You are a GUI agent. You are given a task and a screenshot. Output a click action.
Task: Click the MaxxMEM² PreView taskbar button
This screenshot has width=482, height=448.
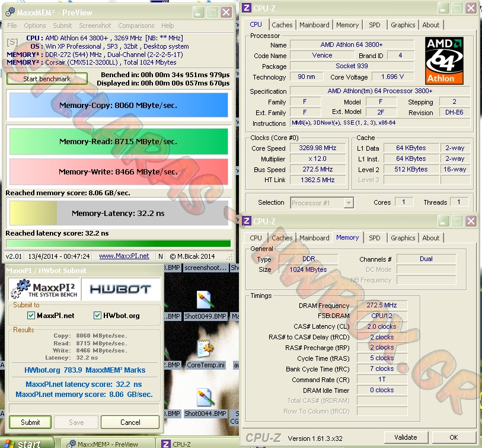click(107, 444)
